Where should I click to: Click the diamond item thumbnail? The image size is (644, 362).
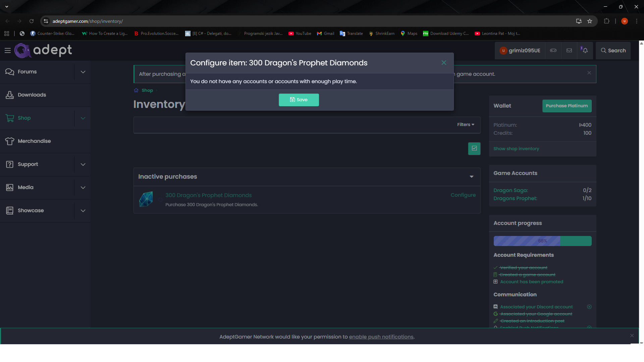coord(146,199)
